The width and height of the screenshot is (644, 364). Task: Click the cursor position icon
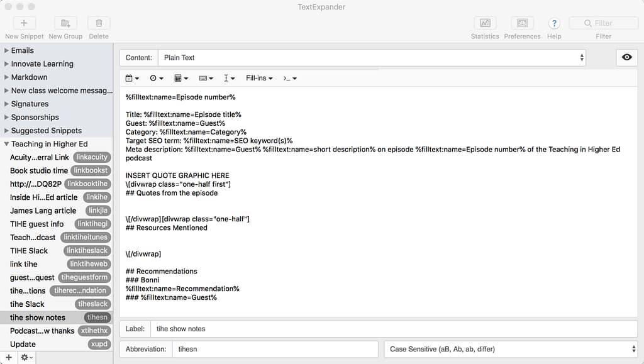230,78
